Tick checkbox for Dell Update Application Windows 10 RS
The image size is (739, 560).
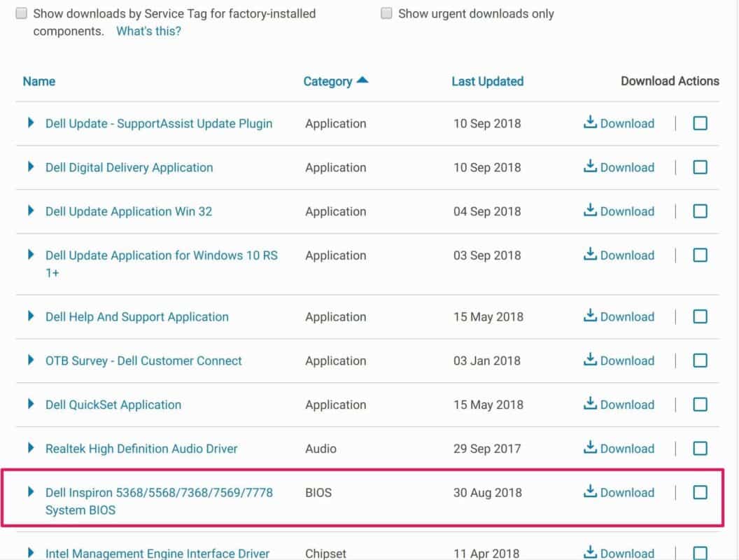point(700,255)
